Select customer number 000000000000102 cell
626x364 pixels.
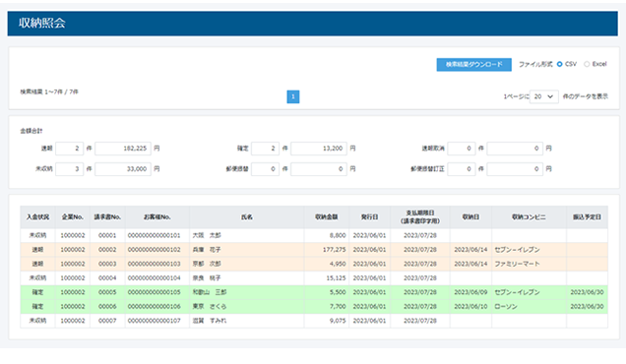pos(157,250)
